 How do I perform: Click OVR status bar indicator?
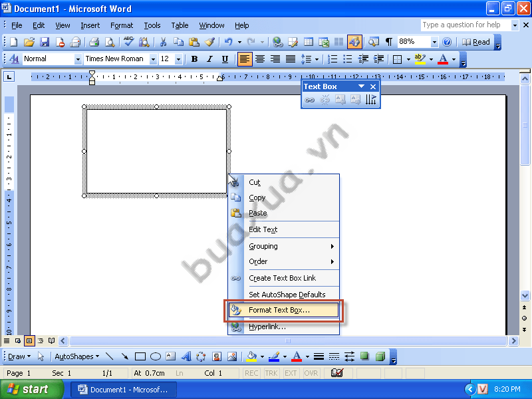click(311, 373)
